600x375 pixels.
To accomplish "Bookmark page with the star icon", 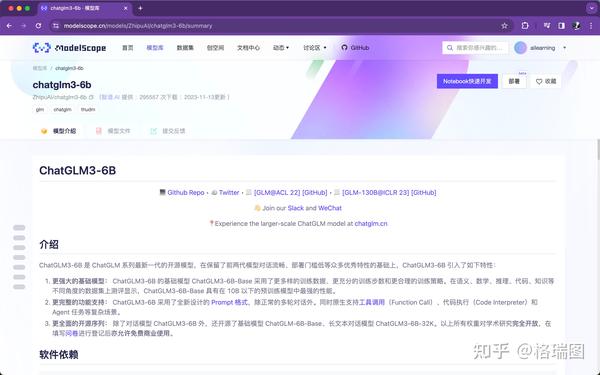I will click(504, 26).
